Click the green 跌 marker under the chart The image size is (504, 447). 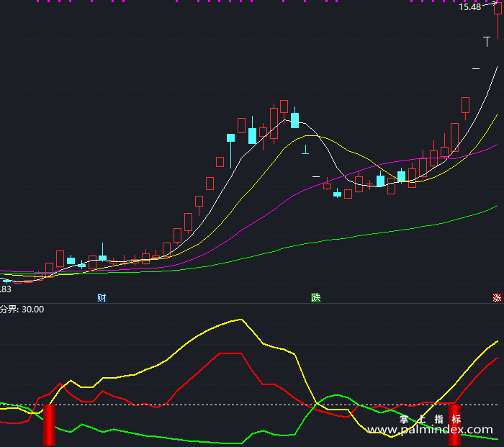pos(315,298)
